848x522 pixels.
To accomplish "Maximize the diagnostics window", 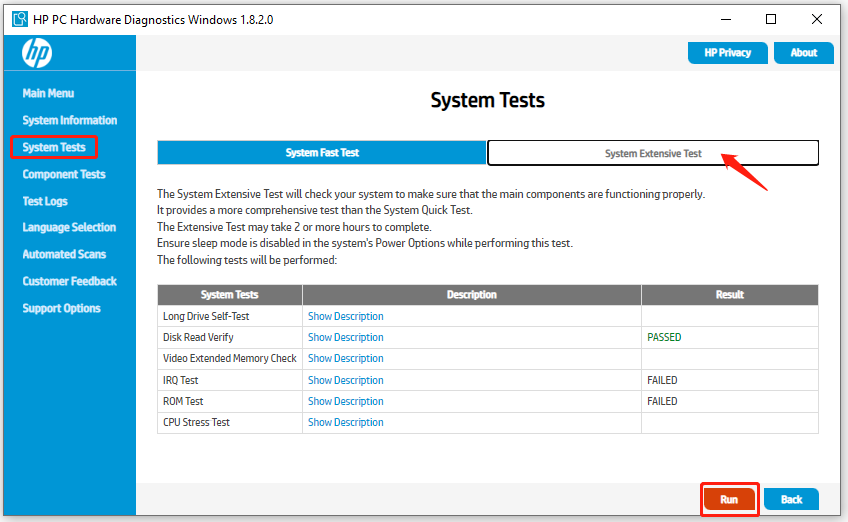I will point(770,19).
